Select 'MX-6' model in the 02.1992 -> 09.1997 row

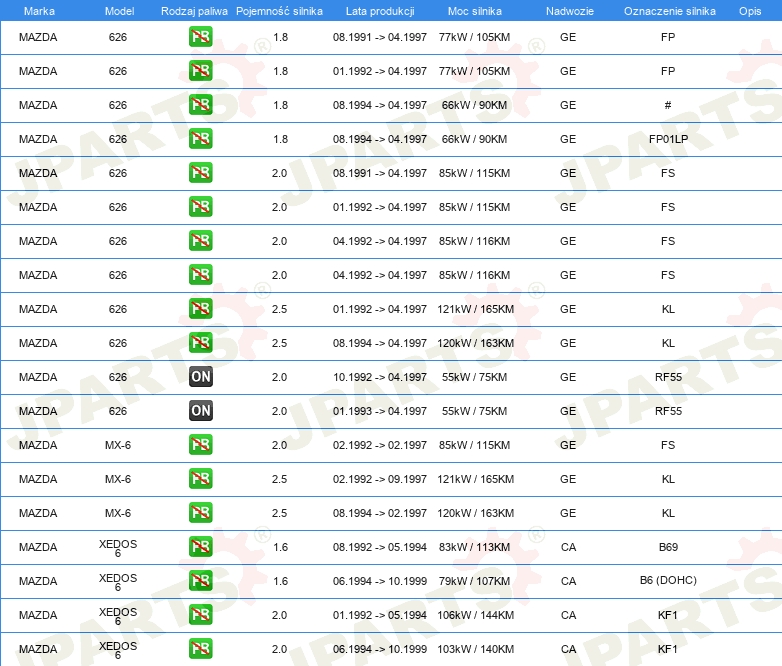[118, 479]
